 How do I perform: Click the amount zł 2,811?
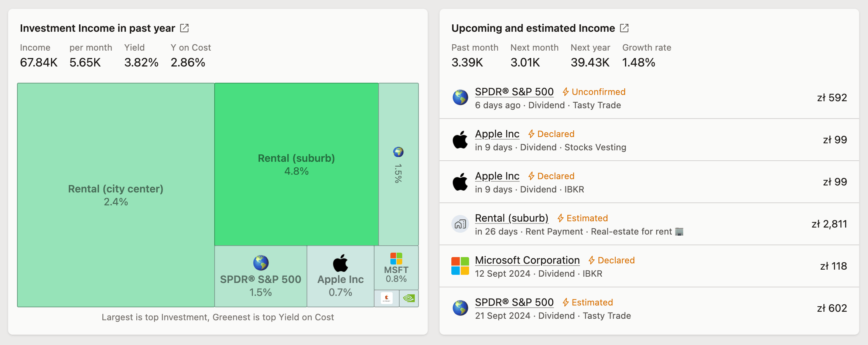point(829,224)
